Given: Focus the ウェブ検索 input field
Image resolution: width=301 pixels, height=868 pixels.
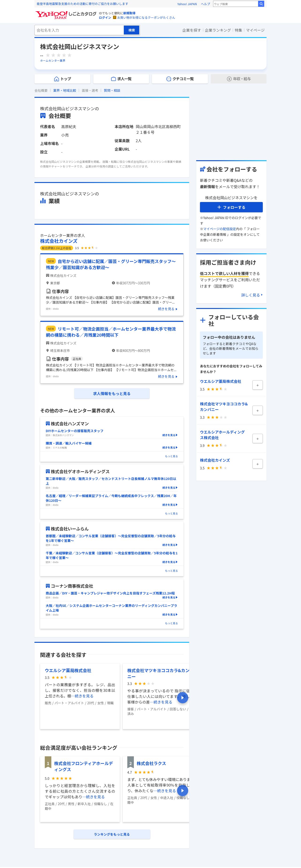Looking at the screenshot, I should tap(235, 4).
